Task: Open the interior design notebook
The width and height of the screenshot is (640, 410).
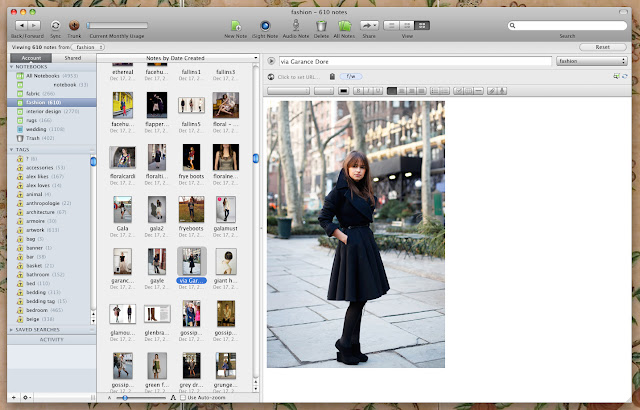Action: 42,111
